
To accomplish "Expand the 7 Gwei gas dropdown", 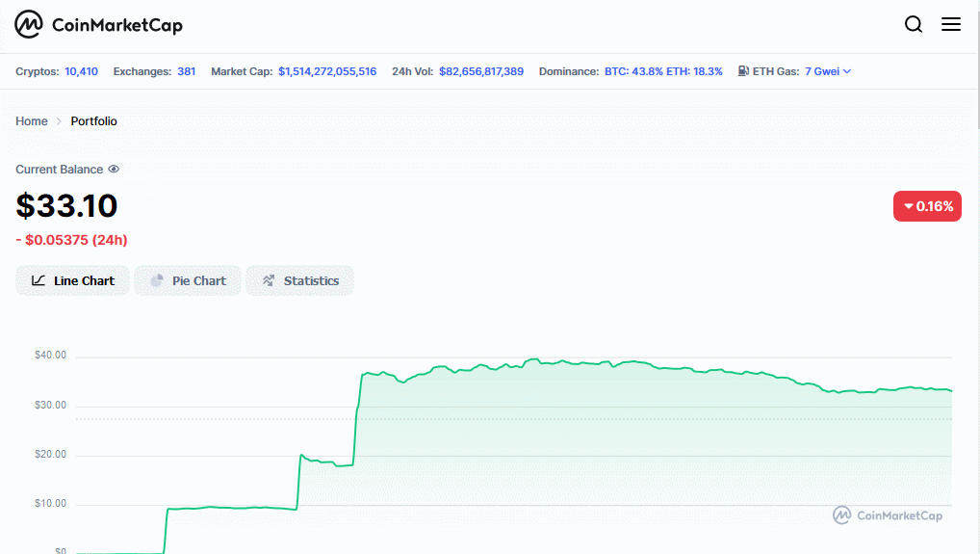I will point(828,71).
